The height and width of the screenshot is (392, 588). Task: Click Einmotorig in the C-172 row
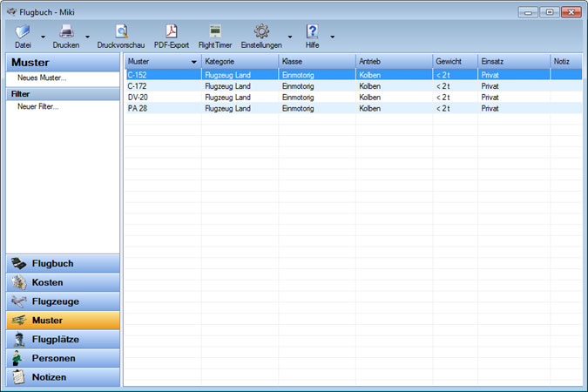[x=298, y=86]
